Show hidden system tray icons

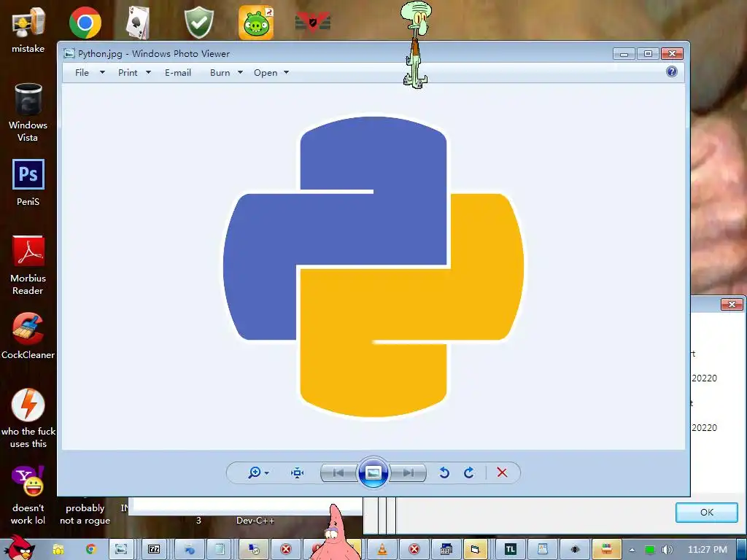point(632,550)
